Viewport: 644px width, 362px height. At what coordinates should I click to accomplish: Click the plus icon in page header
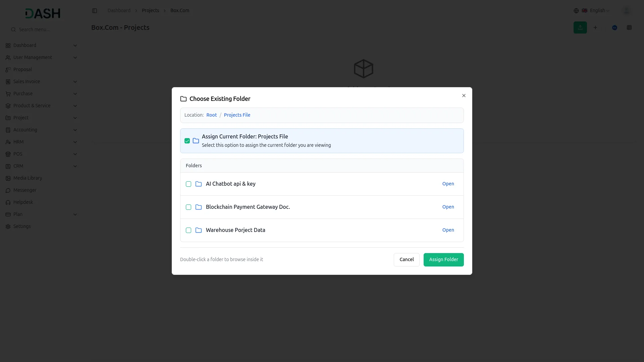point(595,27)
